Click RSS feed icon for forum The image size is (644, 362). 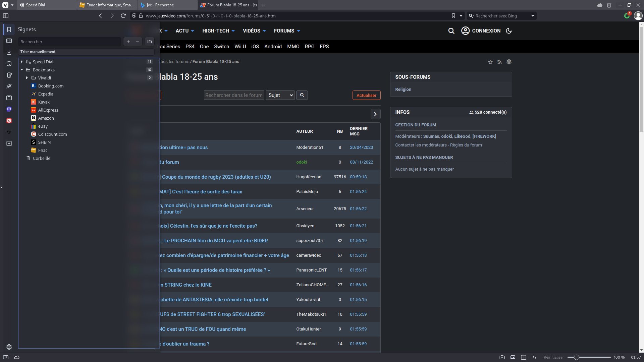(499, 62)
